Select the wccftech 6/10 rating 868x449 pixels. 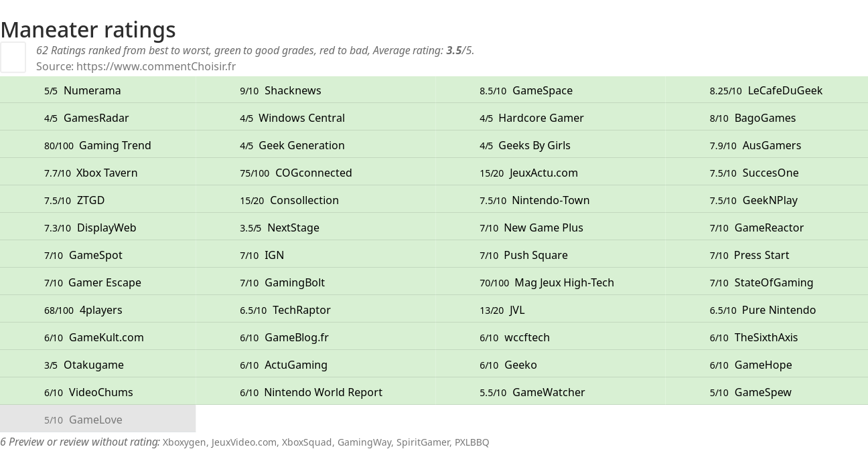point(551,337)
